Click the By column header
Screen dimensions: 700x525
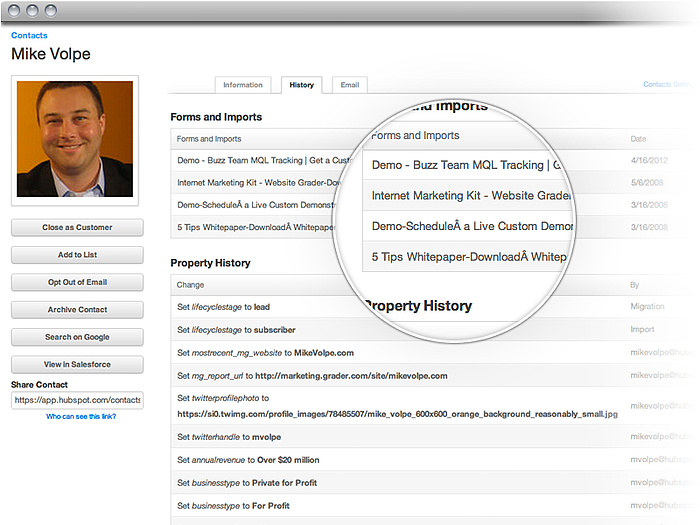pyautogui.click(x=634, y=285)
